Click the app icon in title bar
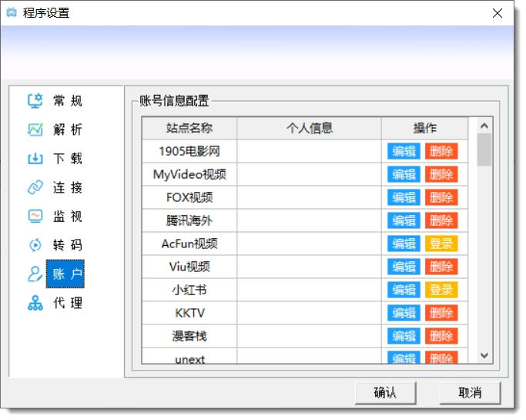 pos(12,13)
